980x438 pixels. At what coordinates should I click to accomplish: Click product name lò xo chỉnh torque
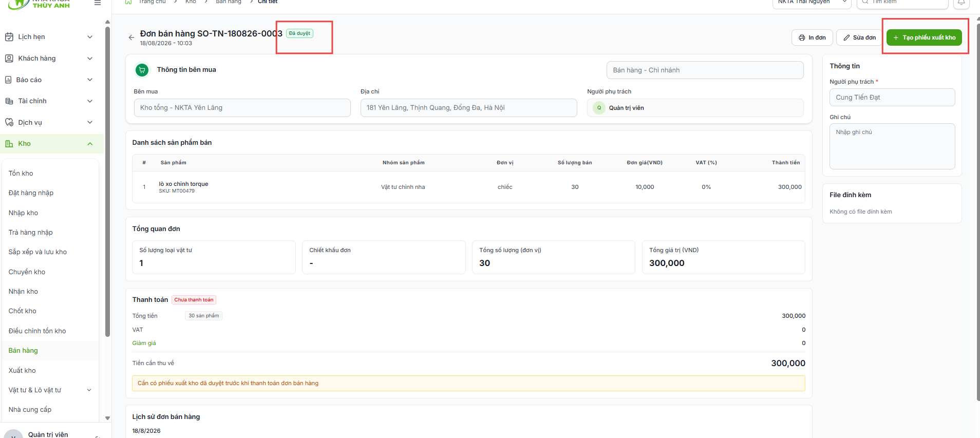pos(183,184)
